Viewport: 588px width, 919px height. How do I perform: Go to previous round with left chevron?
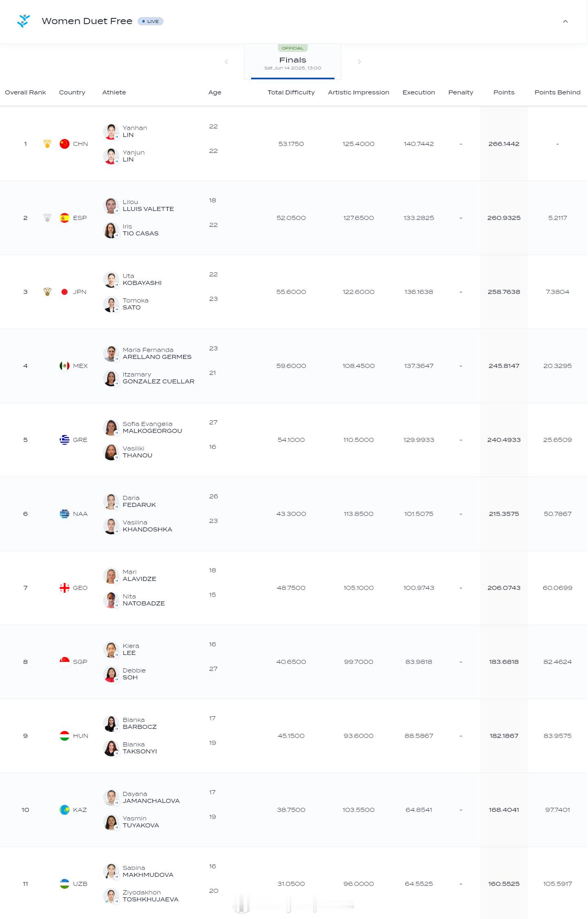coord(226,62)
